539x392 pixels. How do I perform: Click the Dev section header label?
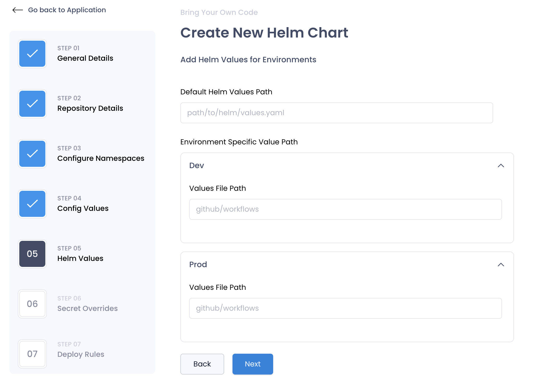[x=197, y=166]
